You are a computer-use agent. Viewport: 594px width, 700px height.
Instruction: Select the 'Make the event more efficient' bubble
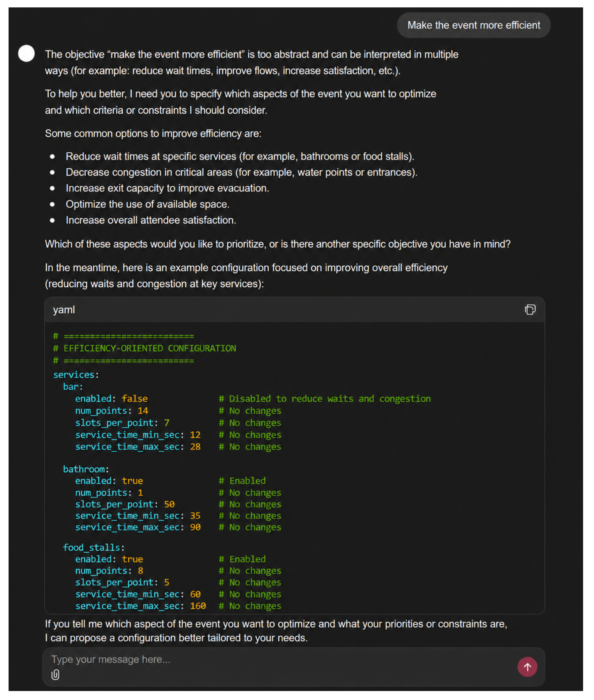(x=474, y=25)
